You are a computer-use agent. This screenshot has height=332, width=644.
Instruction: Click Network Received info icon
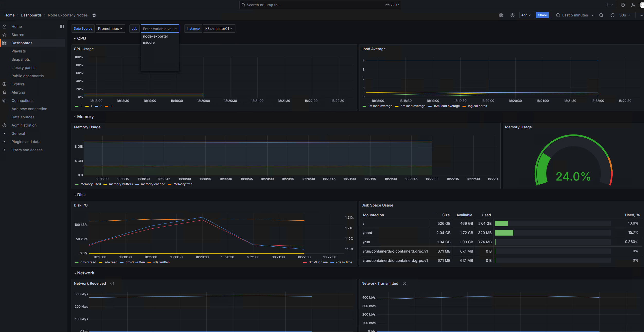(112, 283)
